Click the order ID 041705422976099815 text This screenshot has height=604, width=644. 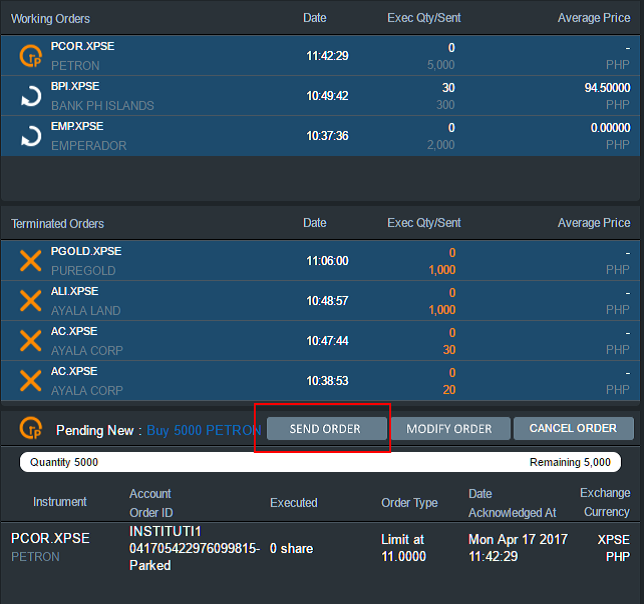click(195, 549)
